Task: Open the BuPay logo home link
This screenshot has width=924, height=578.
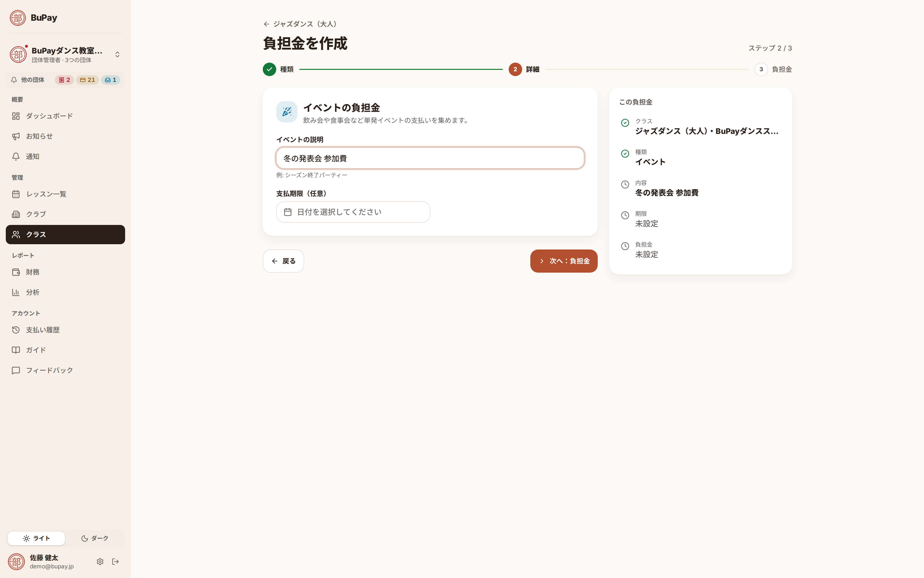Action: [34, 18]
